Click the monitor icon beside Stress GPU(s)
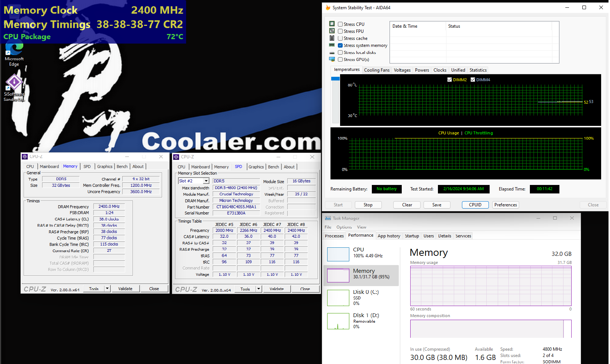Screen dimensions: 610x364 [332, 59]
